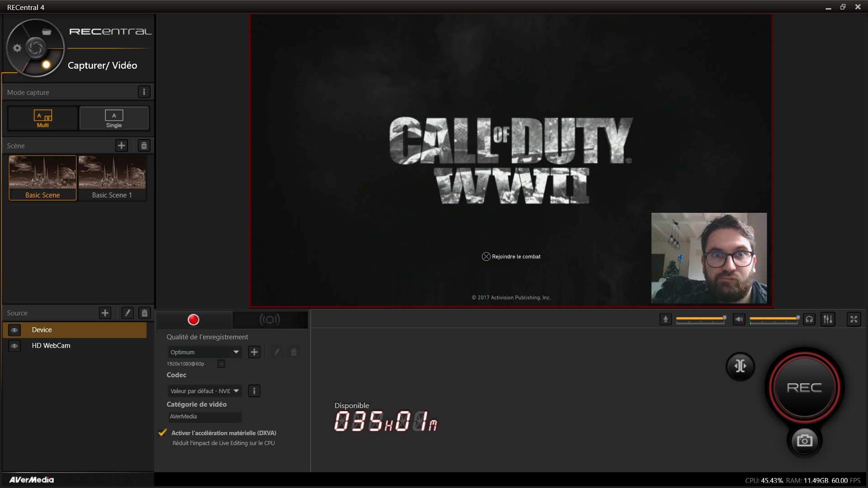Enter full-screen preview with expand icon
Screen dimensions: 868x488
[854, 319]
